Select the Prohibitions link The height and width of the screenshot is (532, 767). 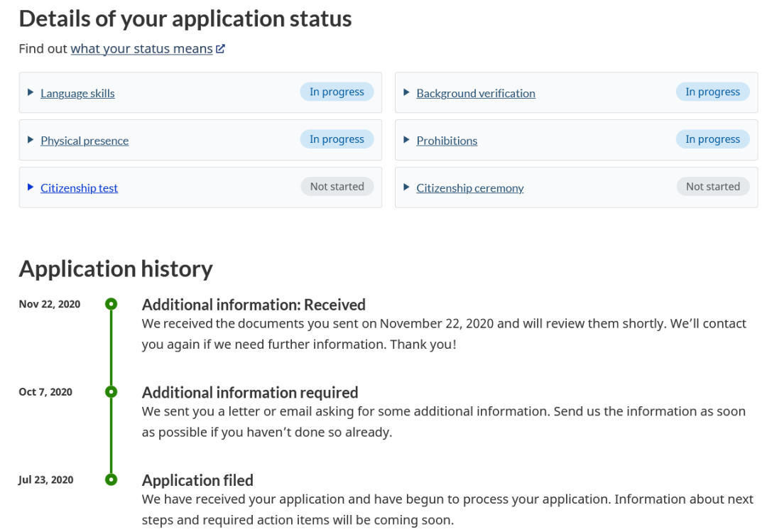pyautogui.click(x=447, y=141)
